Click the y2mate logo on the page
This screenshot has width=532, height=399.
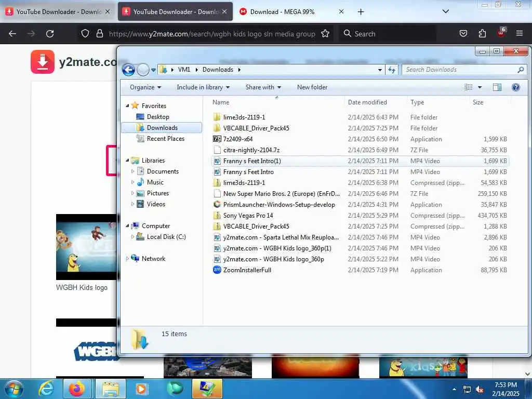click(x=73, y=62)
